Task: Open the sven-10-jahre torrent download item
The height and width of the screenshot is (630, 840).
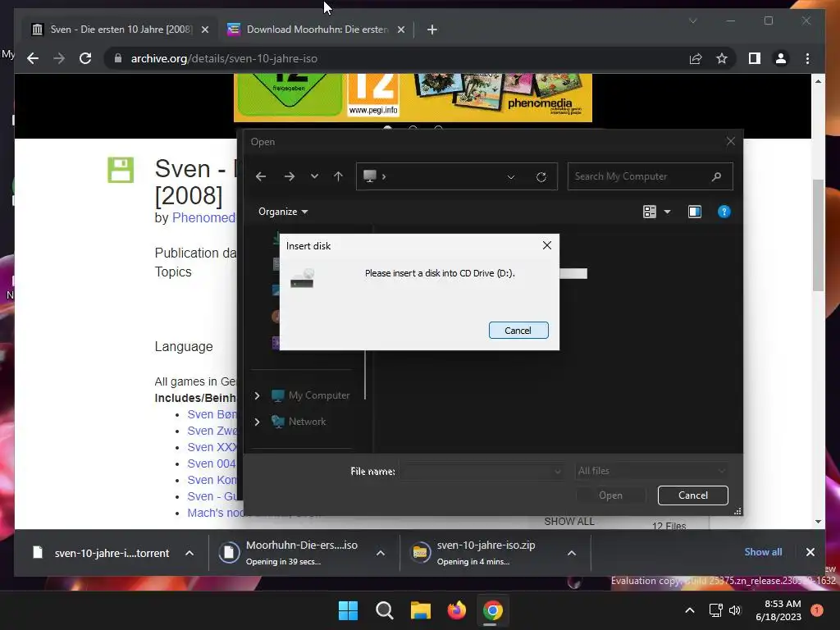Action: 101,553
